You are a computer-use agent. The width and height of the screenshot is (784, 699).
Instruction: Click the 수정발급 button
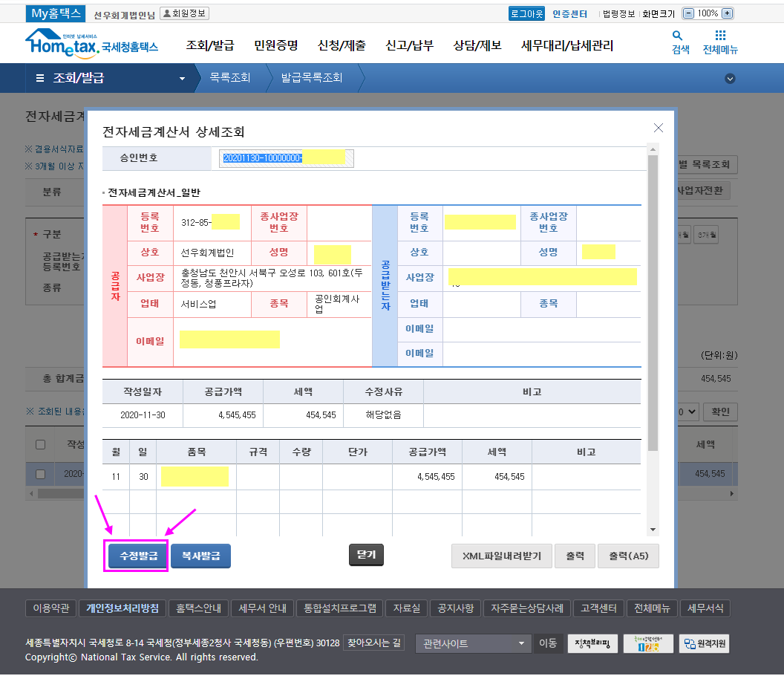pyautogui.click(x=139, y=556)
